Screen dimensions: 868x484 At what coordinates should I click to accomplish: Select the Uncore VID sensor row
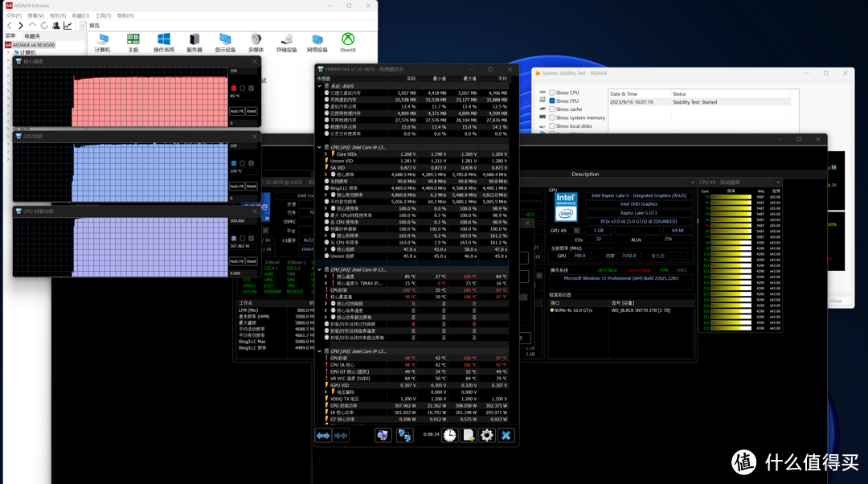coord(416,161)
